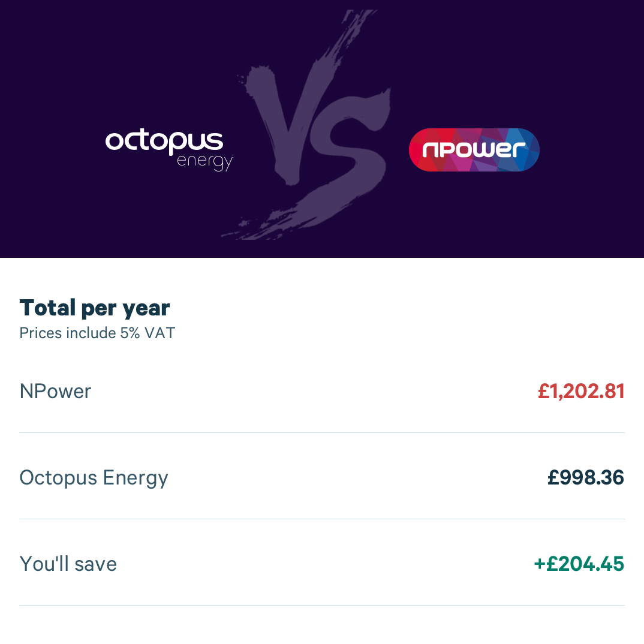Click the £1,202.81 NPower price
Image resolution: width=644 pixels, height=644 pixels.
point(581,391)
